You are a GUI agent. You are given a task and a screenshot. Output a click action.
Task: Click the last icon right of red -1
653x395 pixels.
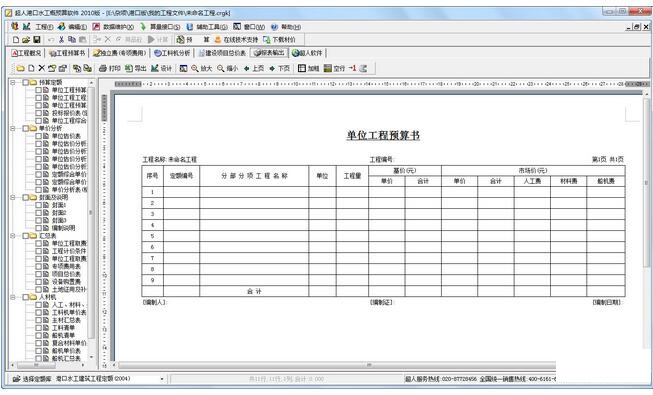[x=363, y=68]
